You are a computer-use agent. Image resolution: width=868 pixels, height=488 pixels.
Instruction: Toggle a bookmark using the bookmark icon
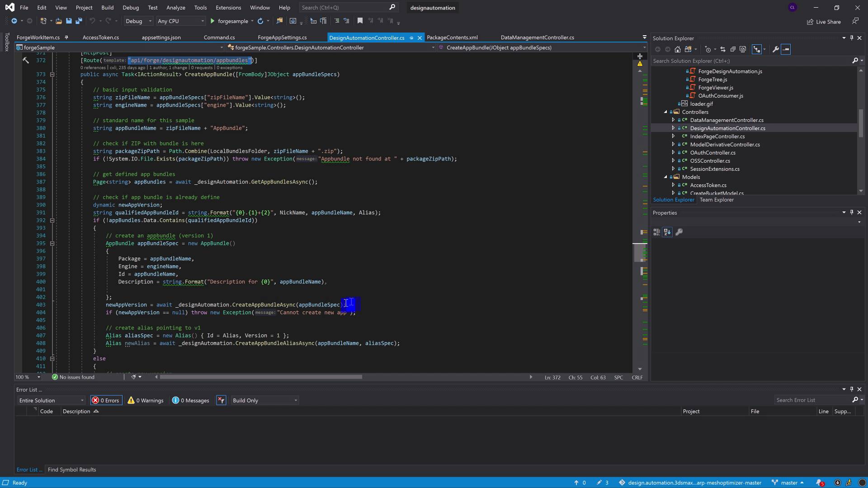tap(360, 21)
